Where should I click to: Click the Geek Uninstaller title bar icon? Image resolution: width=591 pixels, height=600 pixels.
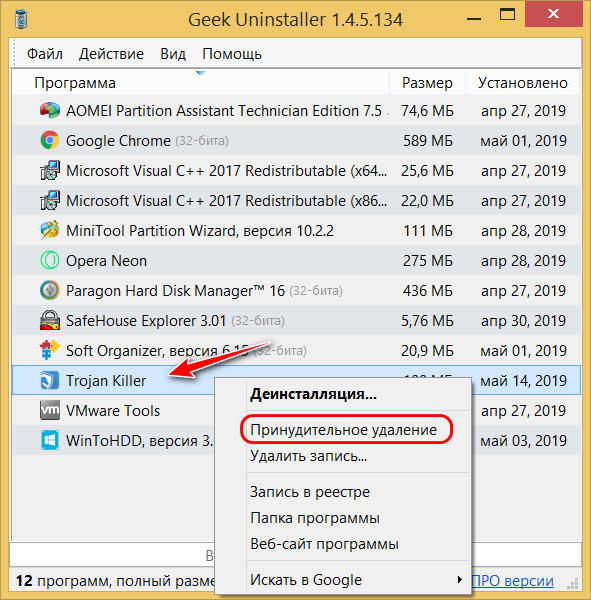tap(21, 20)
